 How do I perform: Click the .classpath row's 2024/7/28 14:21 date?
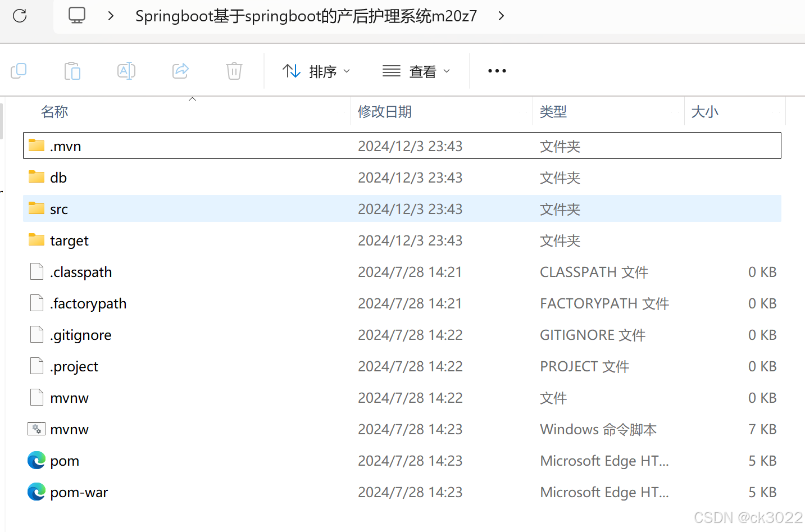[x=410, y=272]
